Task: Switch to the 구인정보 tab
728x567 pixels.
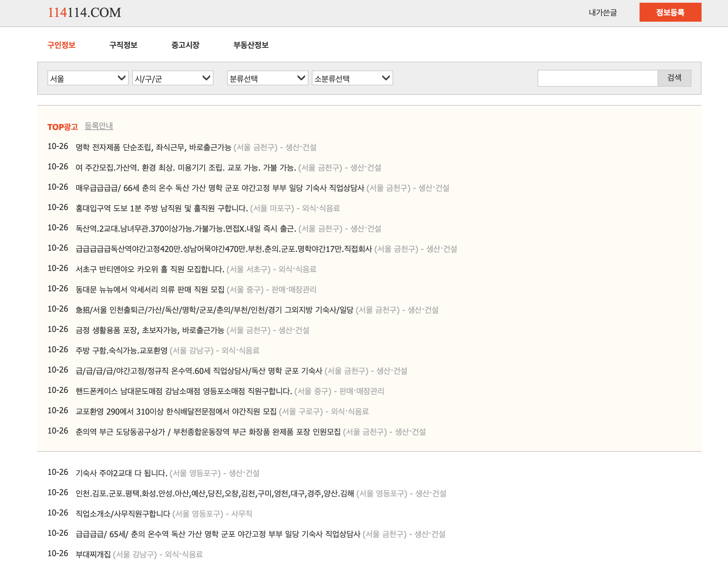Action: (61, 45)
